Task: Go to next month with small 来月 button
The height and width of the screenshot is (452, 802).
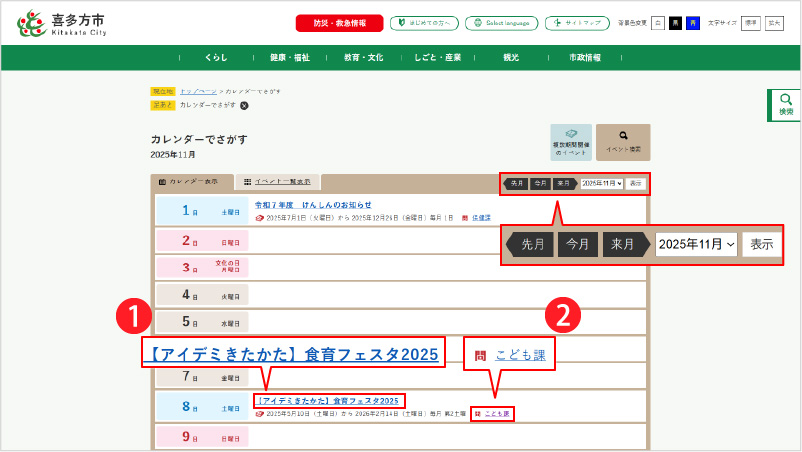Action: click(x=565, y=183)
